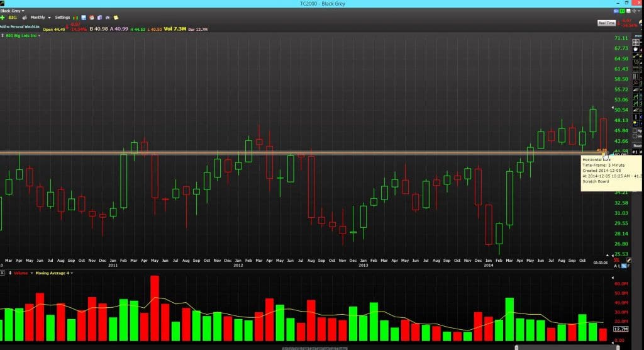Screen dimensions: 644x350
Task: Open the Moving Average 4 indicator menu
Action: 53,273
